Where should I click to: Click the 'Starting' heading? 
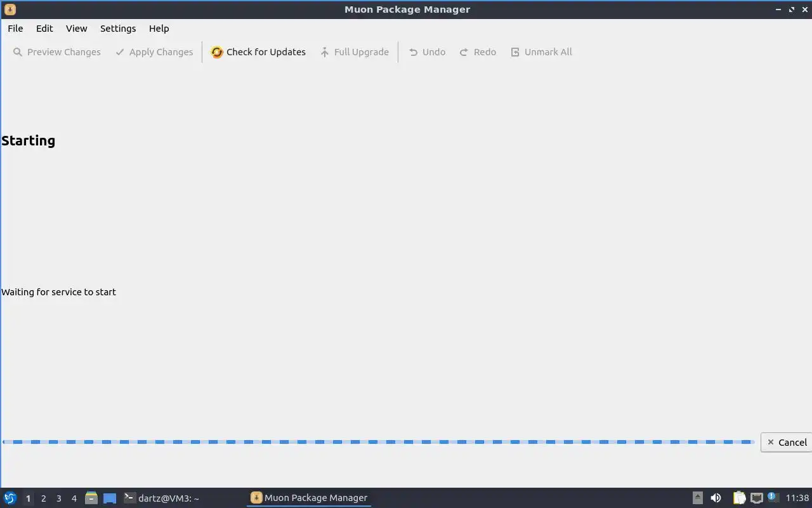point(28,141)
